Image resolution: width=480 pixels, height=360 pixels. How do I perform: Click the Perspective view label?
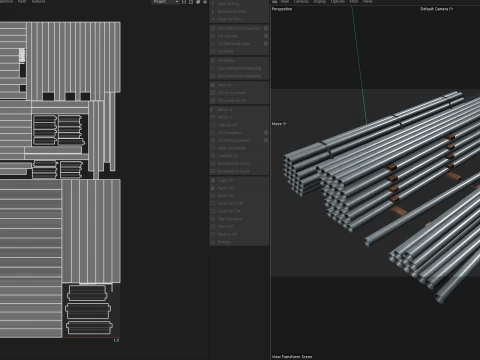tap(282, 9)
